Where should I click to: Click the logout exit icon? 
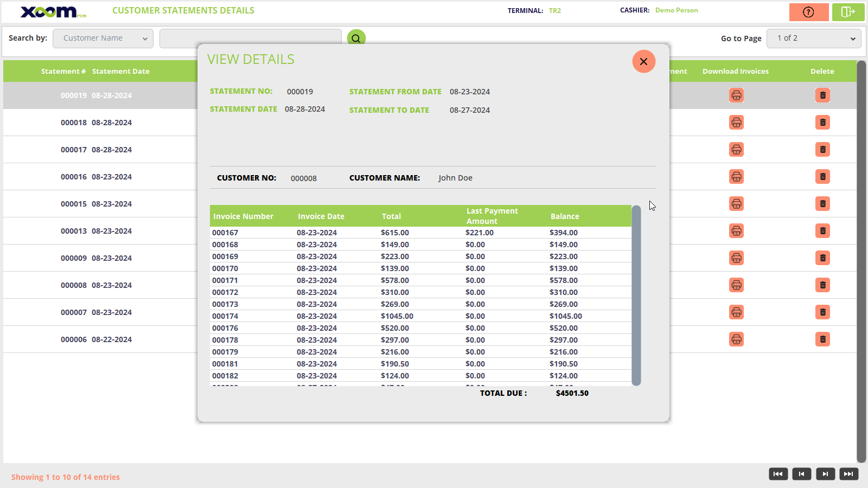coord(848,12)
